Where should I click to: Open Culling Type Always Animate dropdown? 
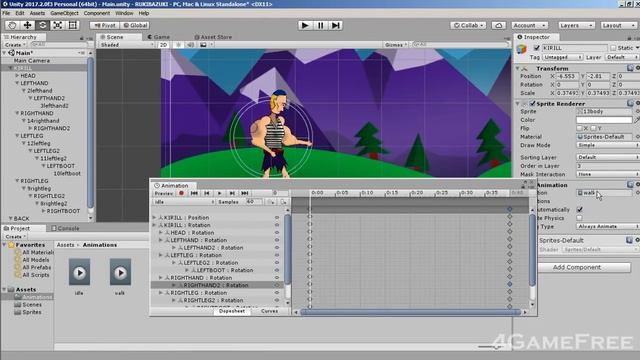point(607,226)
